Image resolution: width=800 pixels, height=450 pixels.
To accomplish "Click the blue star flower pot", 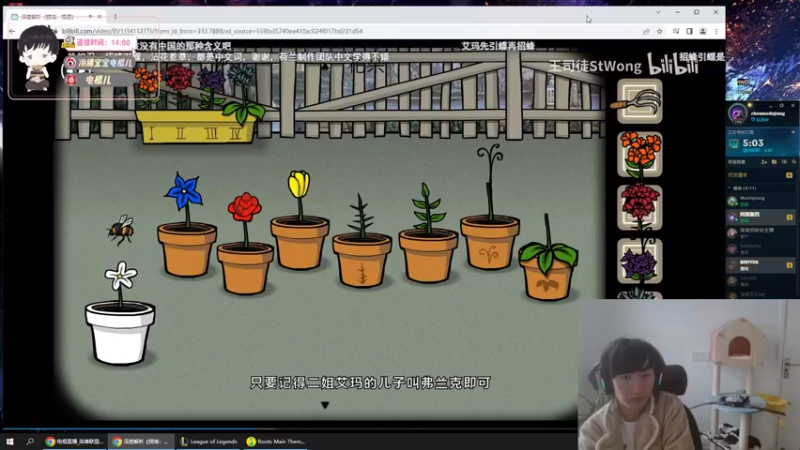I will coord(186,224).
